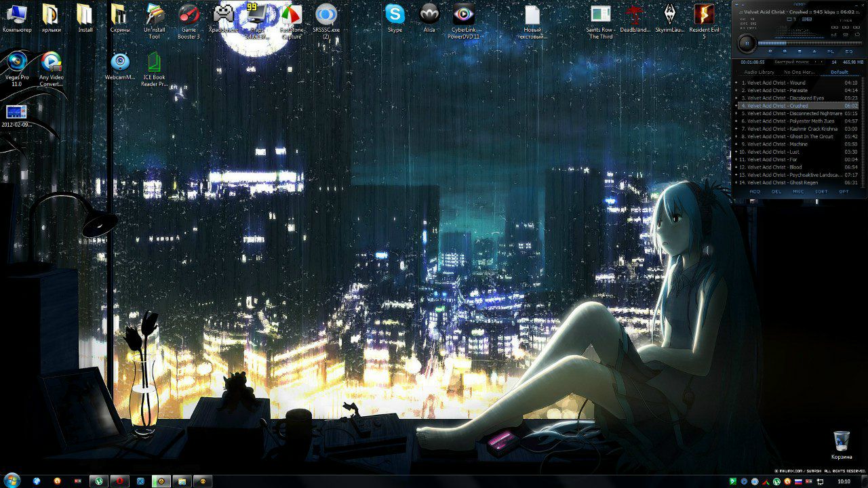
Task: Click the Game Booster 3 desktop icon
Action: [189, 15]
